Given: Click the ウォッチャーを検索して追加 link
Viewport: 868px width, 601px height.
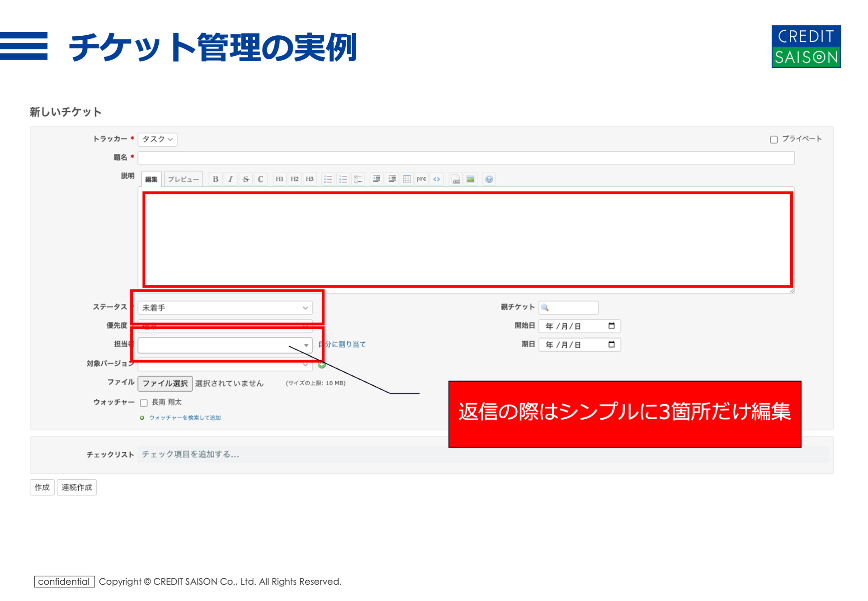Looking at the screenshot, I should tap(185, 417).
